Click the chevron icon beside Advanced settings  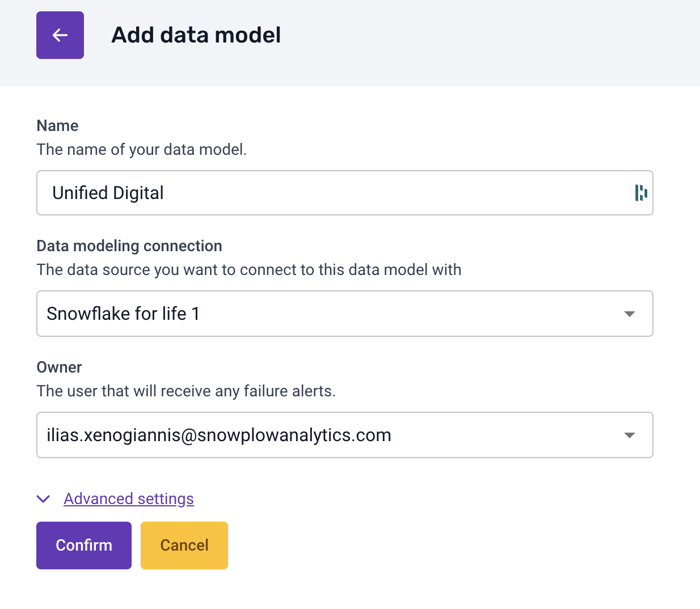pos(43,499)
